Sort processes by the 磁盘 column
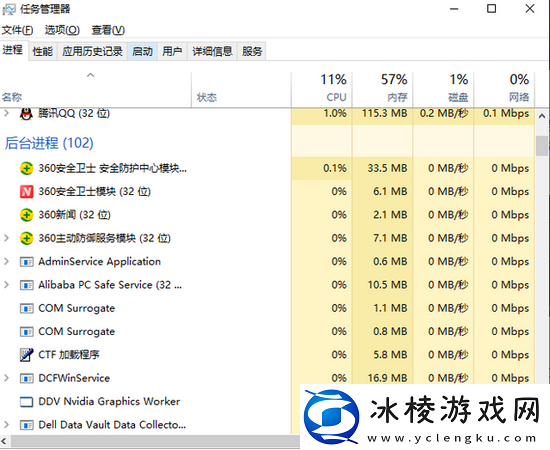 443,89
